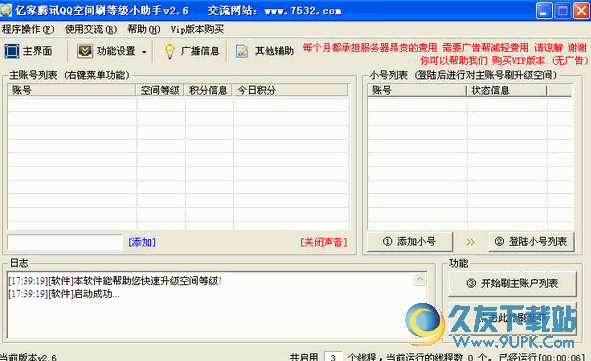
Task: Open the 主界面 main interface icon
Action: click(12, 51)
